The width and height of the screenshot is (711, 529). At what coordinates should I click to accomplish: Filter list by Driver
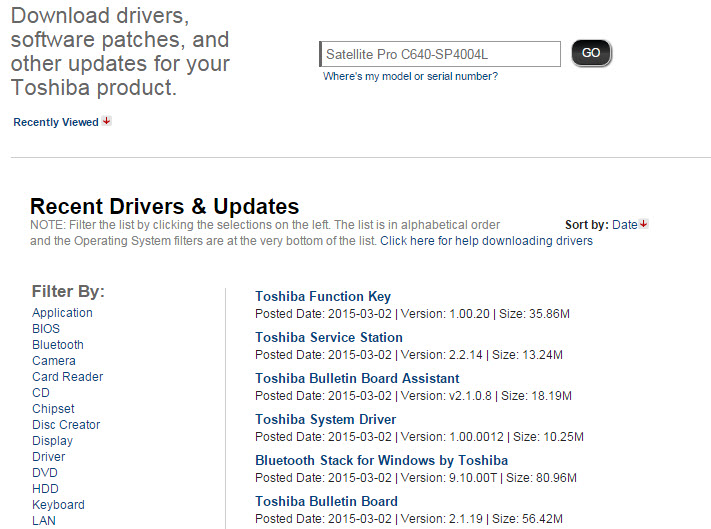49,456
